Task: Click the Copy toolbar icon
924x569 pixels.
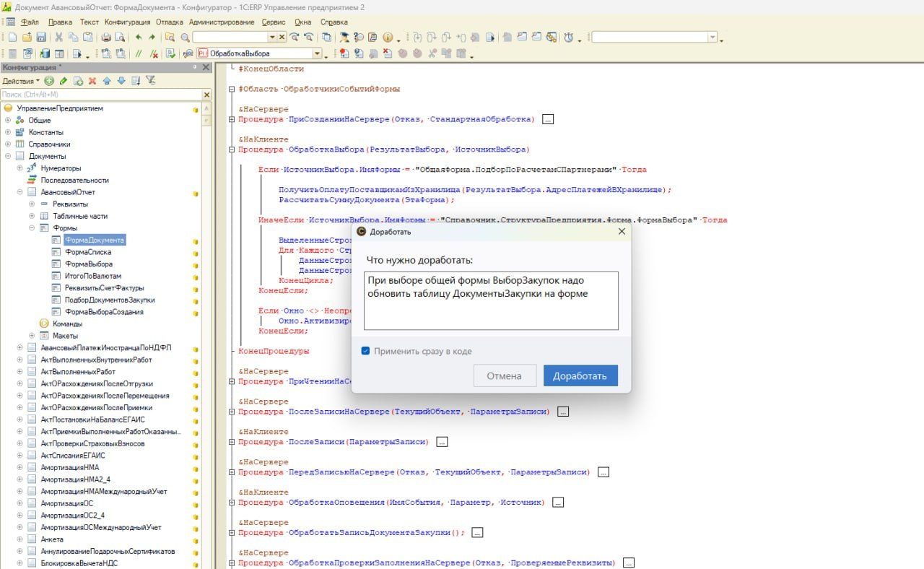Action: pyautogui.click(x=73, y=37)
